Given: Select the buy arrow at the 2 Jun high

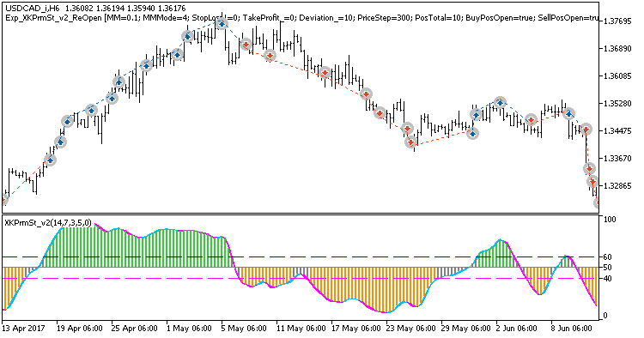Looking at the screenshot, I should (x=500, y=102).
